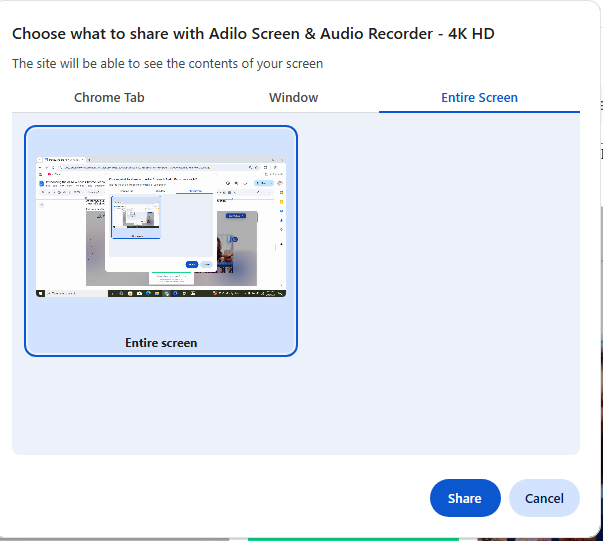This screenshot has height=541, width=603.
Task: Switch to the Window tab
Action: tap(293, 98)
